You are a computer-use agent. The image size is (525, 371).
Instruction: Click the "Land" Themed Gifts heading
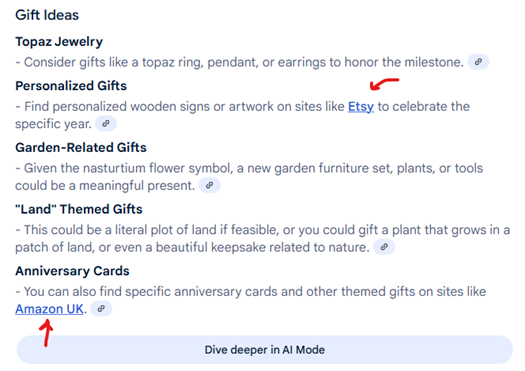79,209
